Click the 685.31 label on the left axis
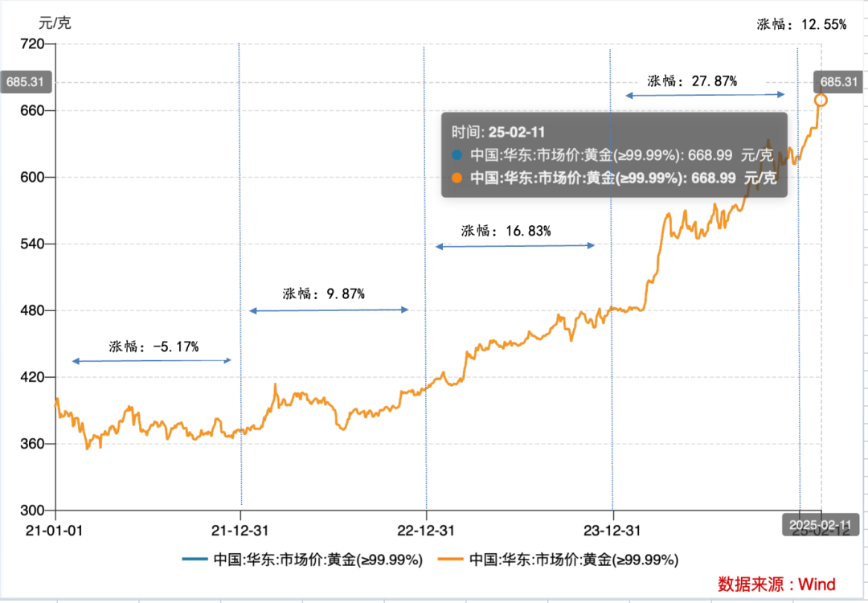Screen dimensions: 868x603 tap(26, 82)
